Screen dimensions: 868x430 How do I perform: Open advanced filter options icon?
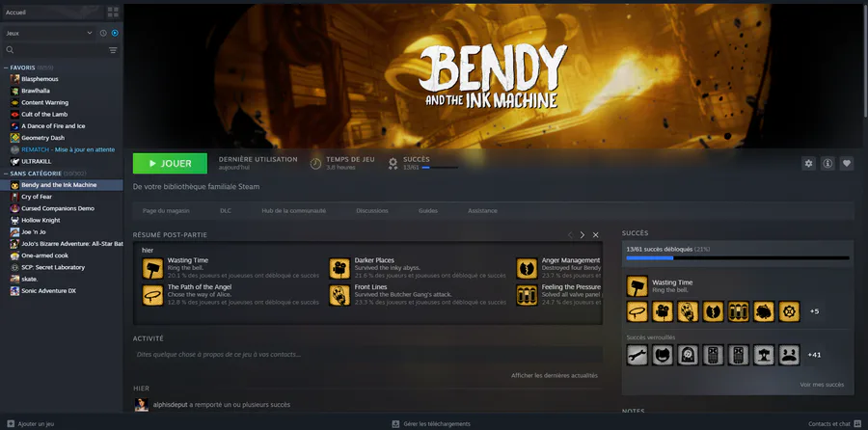click(x=113, y=50)
